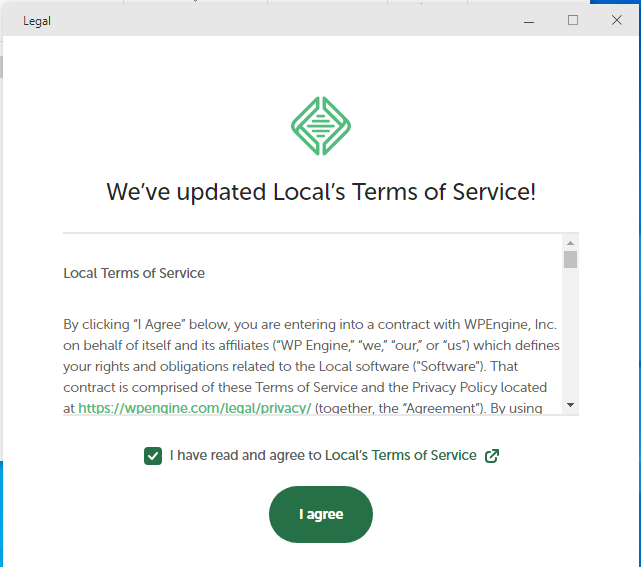This screenshot has height=567, width=641.
Task: Click the terms scrollbar down arrow
Action: pos(570,404)
